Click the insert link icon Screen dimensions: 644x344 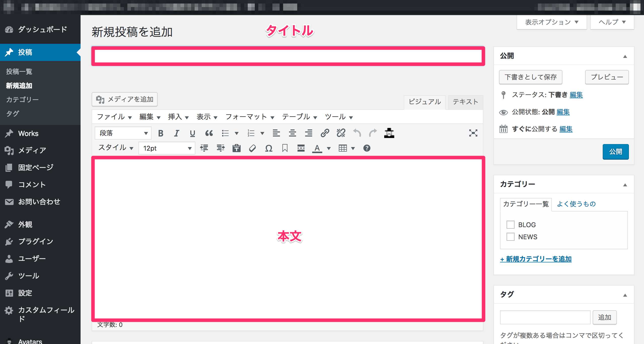325,133
